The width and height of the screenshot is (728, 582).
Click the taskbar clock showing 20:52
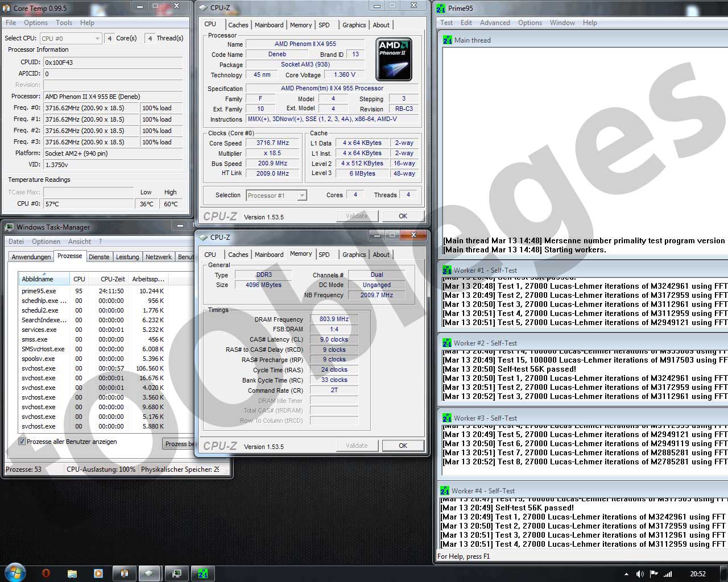pyautogui.click(x=698, y=574)
